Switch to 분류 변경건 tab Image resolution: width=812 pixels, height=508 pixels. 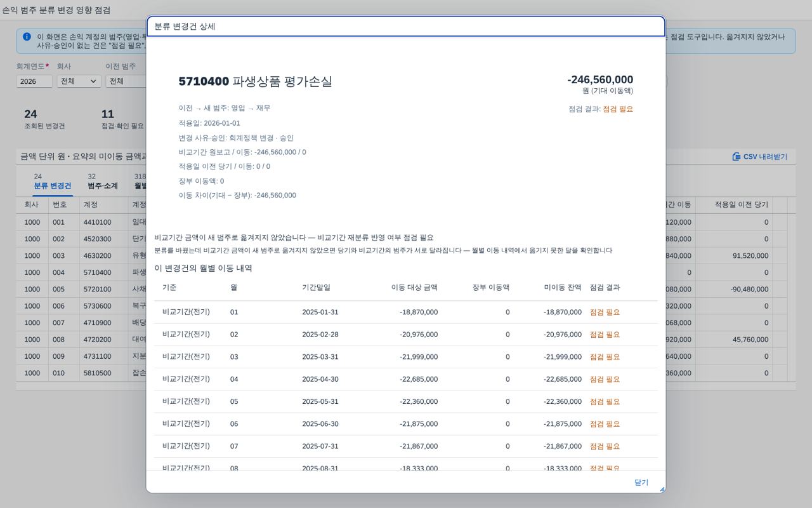click(53, 182)
